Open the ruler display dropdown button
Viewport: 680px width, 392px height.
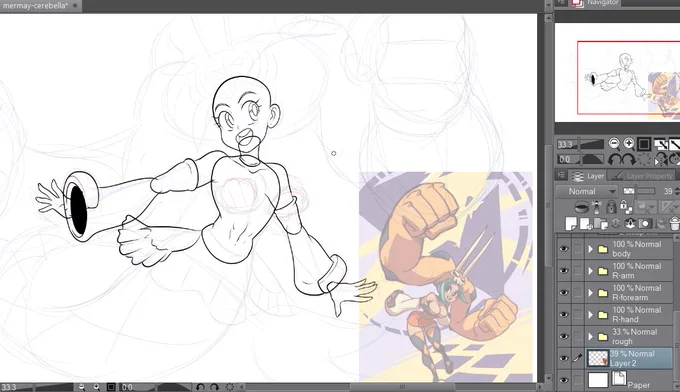click(x=670, y=207)
